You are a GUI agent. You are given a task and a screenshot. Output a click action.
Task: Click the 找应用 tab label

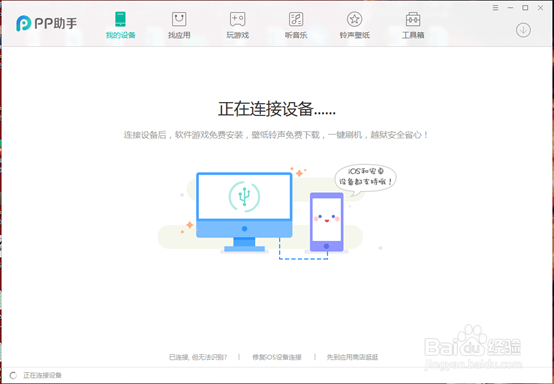(179, 35)
